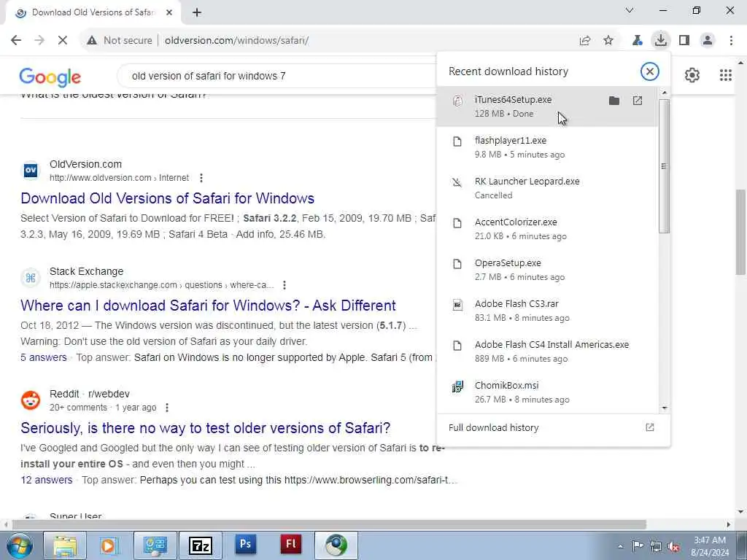Stop loading the page
Image resolution: width=747 pixels, height=560 pixels.
tap(63, 41)
